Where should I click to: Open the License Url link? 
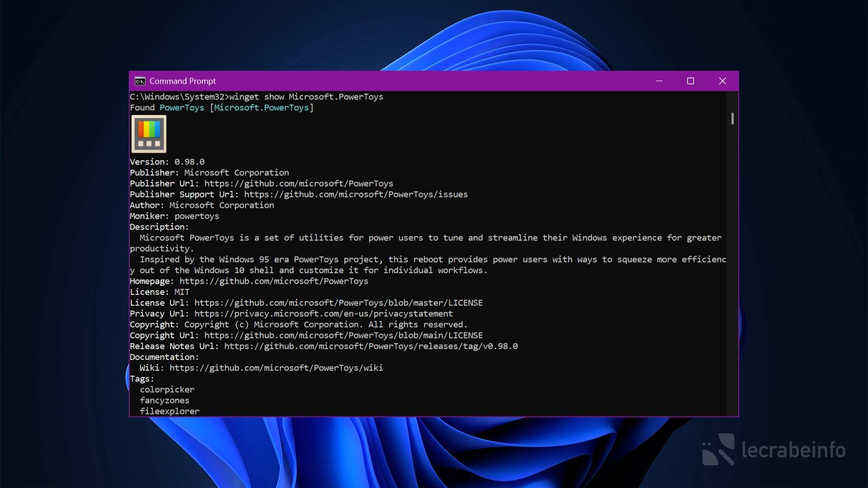click(x=338, y=303)
